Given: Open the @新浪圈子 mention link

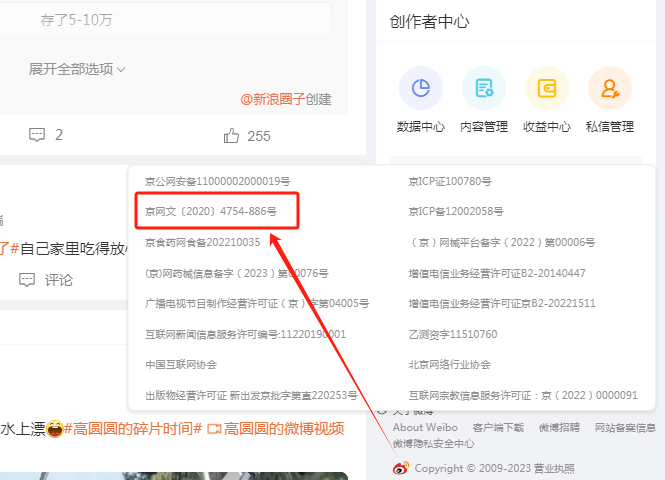Looking at the screenshot, I should [273, 99].
